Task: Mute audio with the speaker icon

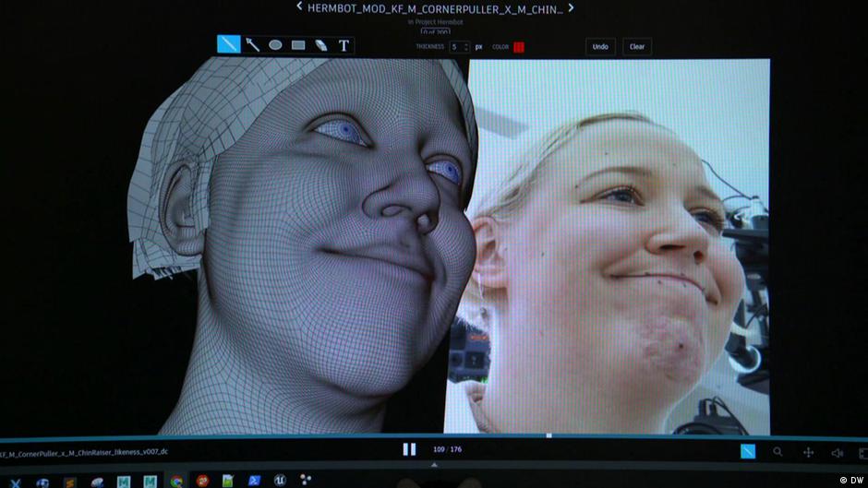Action: tap(837, 452)
